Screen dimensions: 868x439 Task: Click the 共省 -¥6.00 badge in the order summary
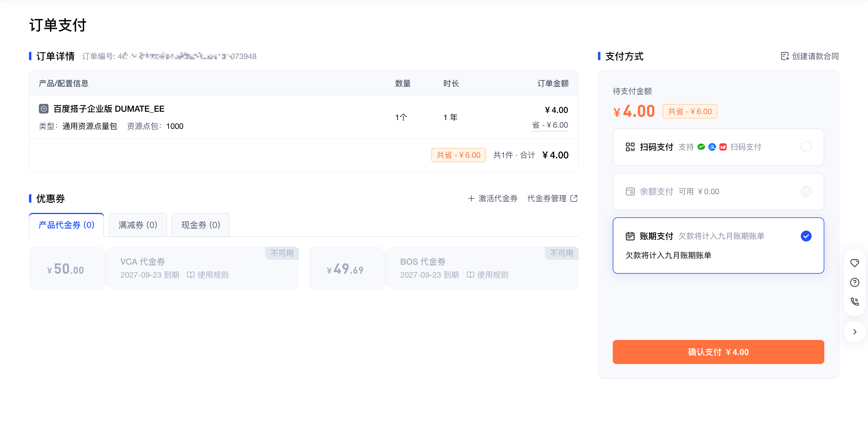pyautogui.click(x=458, y=155)
